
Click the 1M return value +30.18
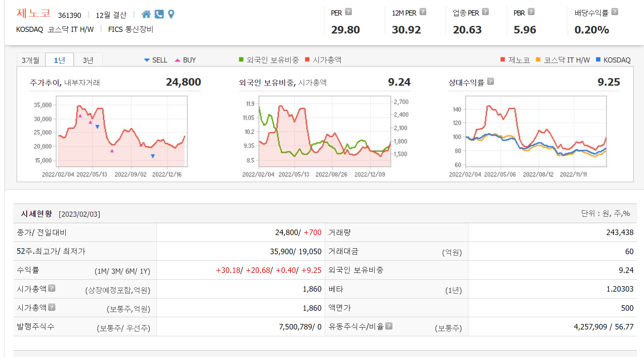point(228,270)
